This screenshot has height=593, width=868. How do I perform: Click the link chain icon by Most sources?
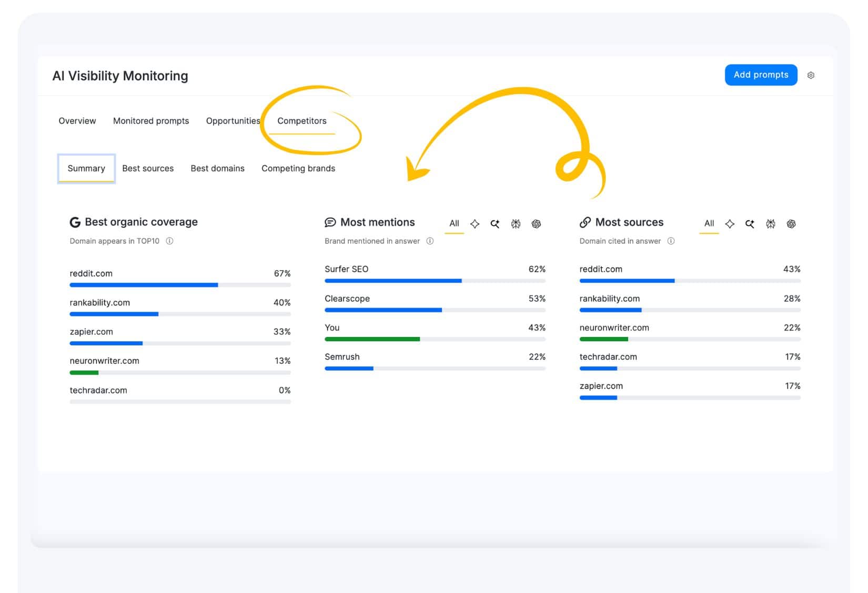coord(585,222)
